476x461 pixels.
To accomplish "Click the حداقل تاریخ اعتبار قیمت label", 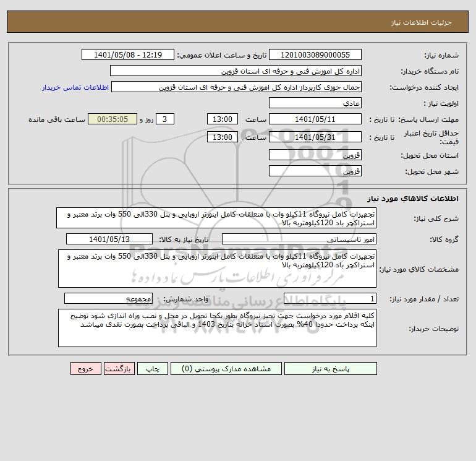I will 431,137.
